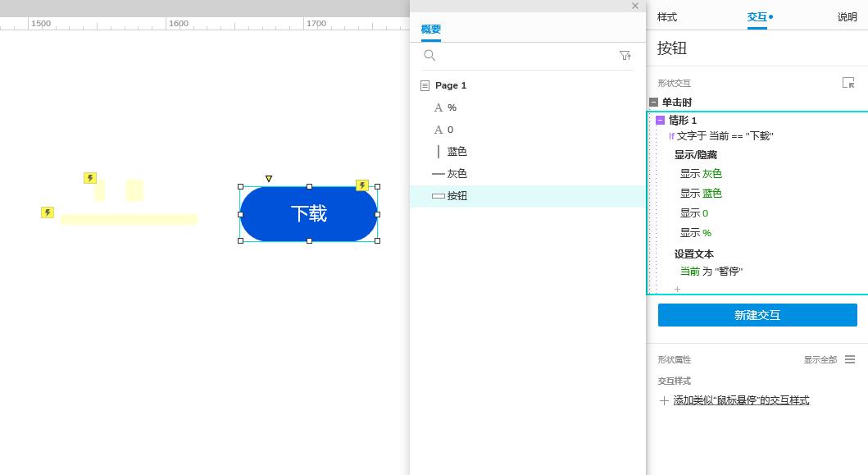Click lightning icon on the 下载 button
This screenshot has height=475, width=868.
pyautogui.click(x=362, y=185)
